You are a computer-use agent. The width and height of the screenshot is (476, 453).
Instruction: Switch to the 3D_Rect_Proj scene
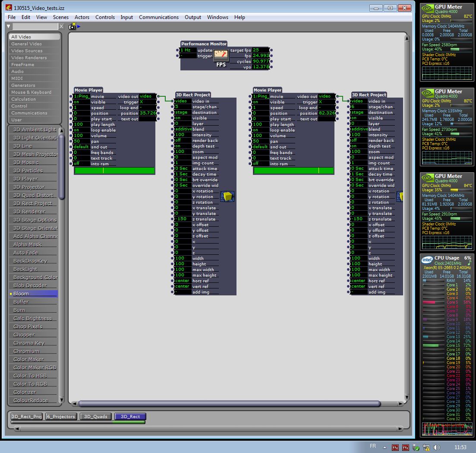click(x=27, y=417)
